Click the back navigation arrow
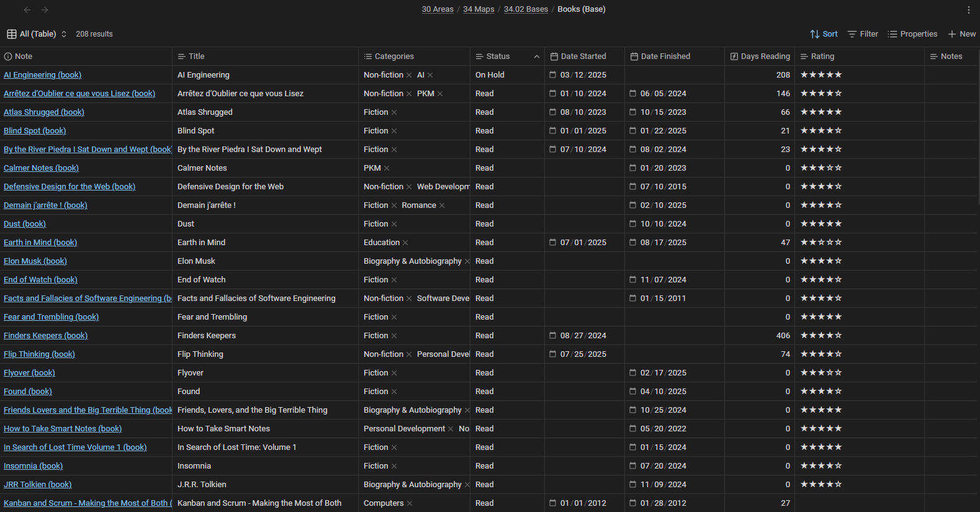 pos(27,10)
